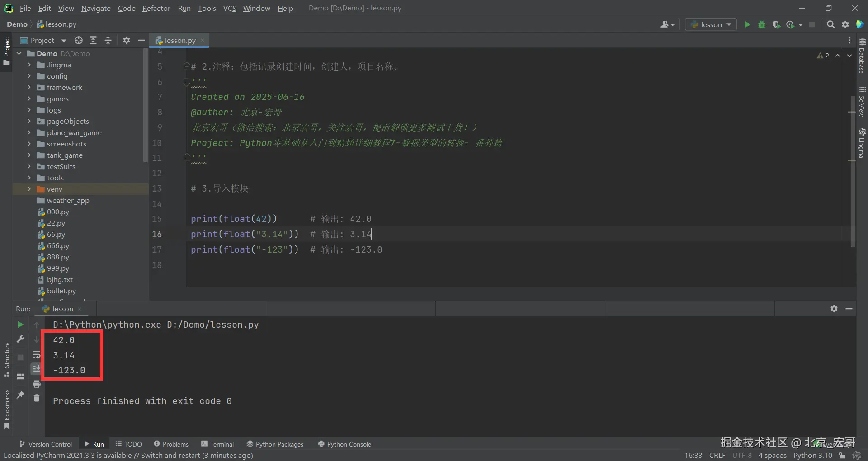Run lesson with coverage icon
868x461 pixels.
[776, 24]
